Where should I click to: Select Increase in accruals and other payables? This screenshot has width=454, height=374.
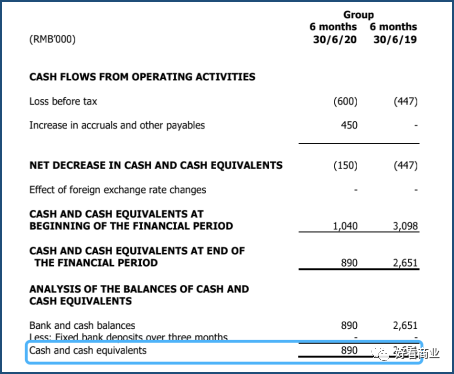pos(117,125)
